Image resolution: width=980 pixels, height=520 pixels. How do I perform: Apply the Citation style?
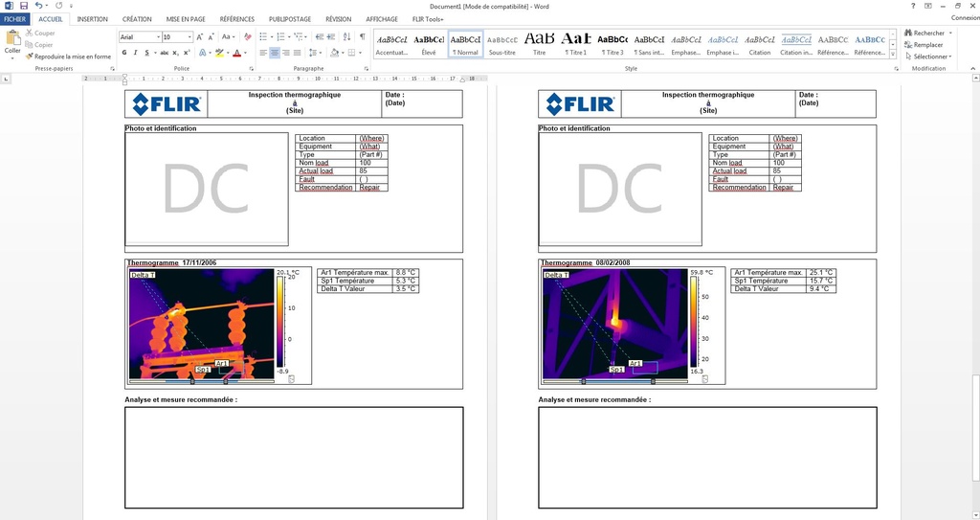pyautogui.click(x=759, y=44)
